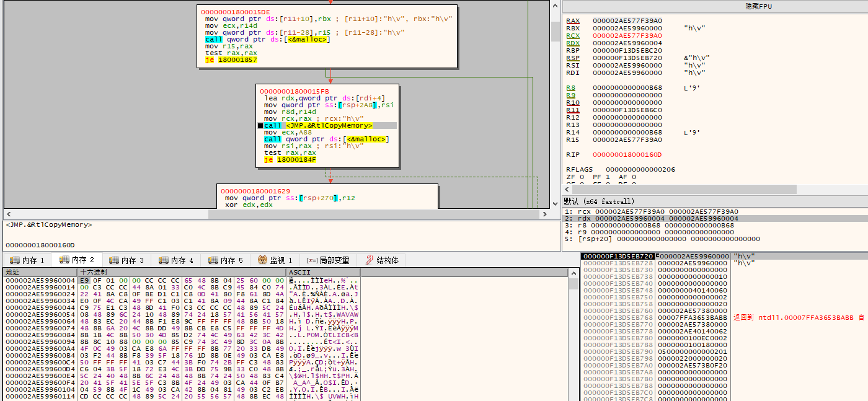This screenshot has height=401, width=868.
Task: Select the R11 register label
Action: point(573,110)
